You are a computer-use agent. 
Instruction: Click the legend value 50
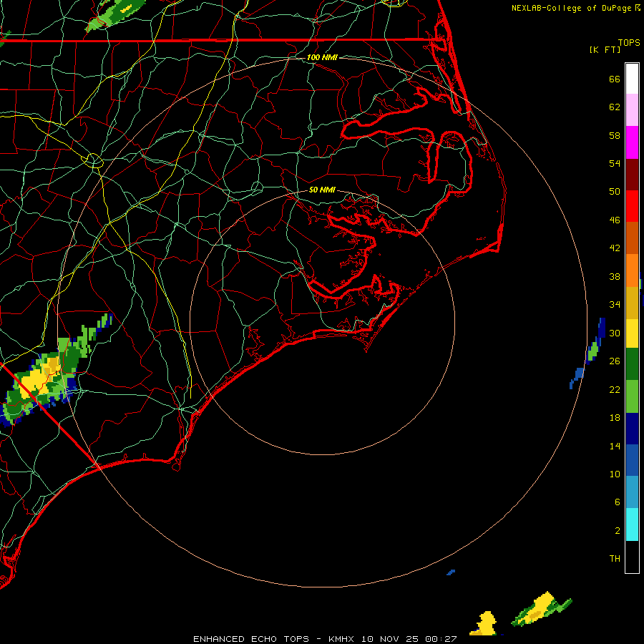(615, 192)
